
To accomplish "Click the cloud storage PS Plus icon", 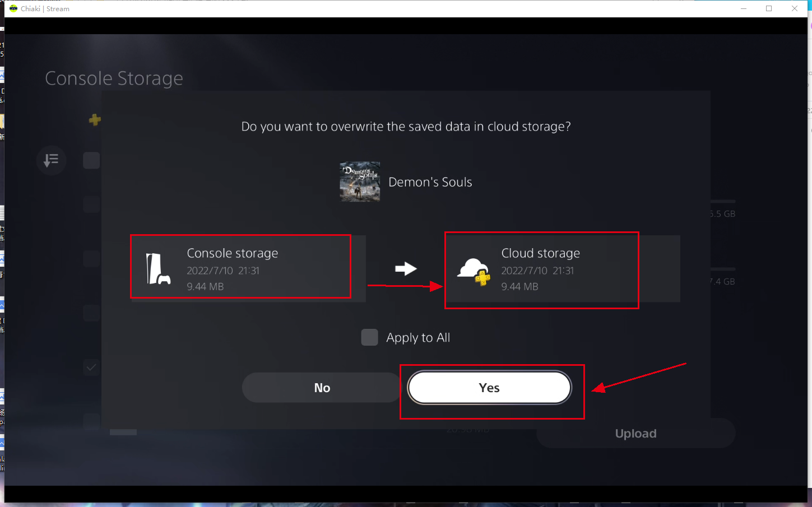I will point(474,272).
